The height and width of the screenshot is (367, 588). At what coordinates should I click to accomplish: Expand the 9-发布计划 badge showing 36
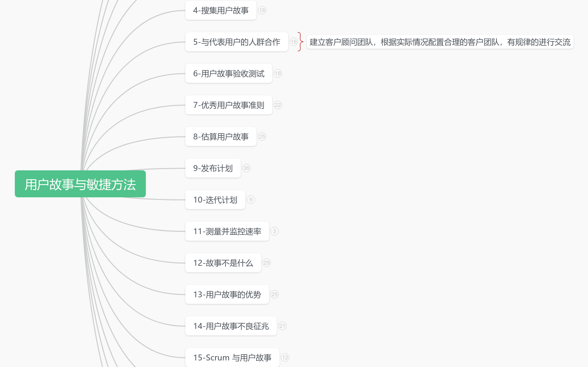click(x=246, y=168)
